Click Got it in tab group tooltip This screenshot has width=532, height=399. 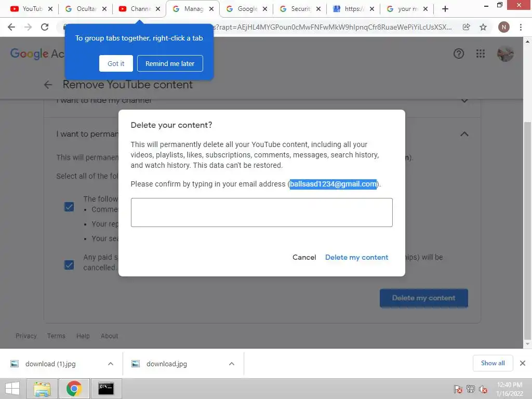[116, 63]
